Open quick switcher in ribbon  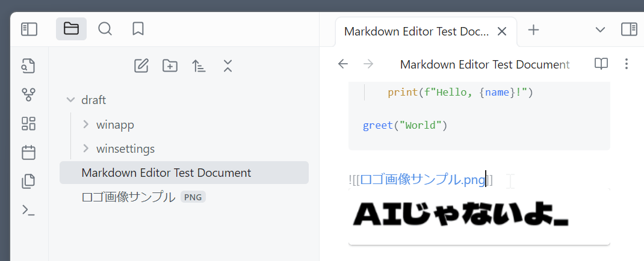click(x=29, y=66)
